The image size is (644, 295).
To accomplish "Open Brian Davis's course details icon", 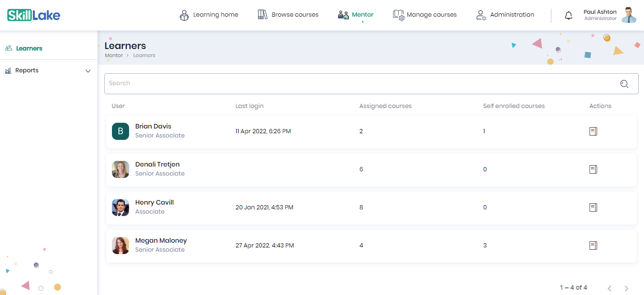I will tap(593, 131).
